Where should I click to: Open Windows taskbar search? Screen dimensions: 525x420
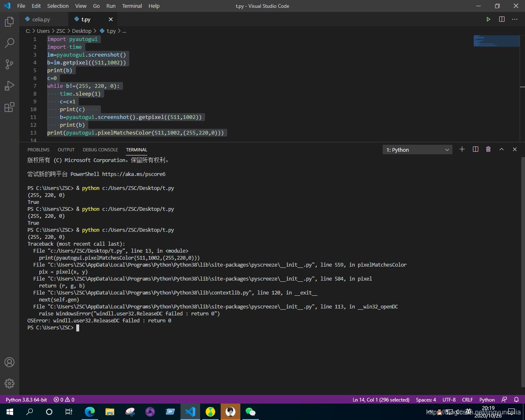(x=30, y=412)
